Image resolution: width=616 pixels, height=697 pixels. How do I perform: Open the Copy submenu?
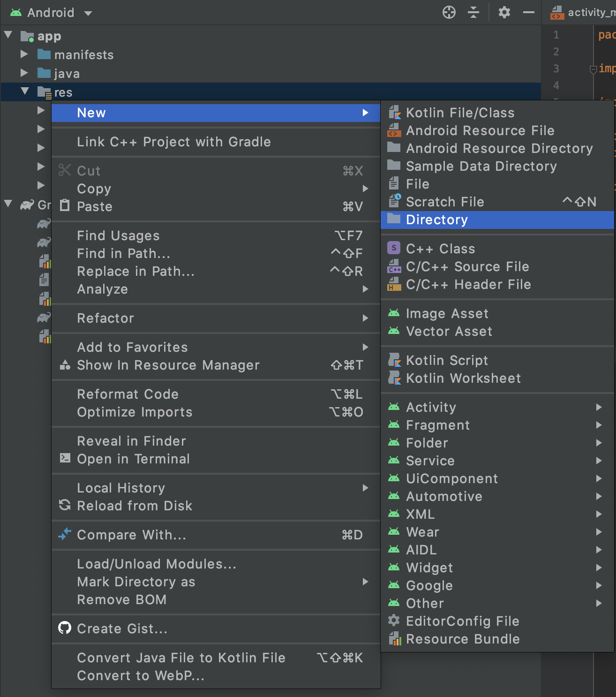[216, 189]
